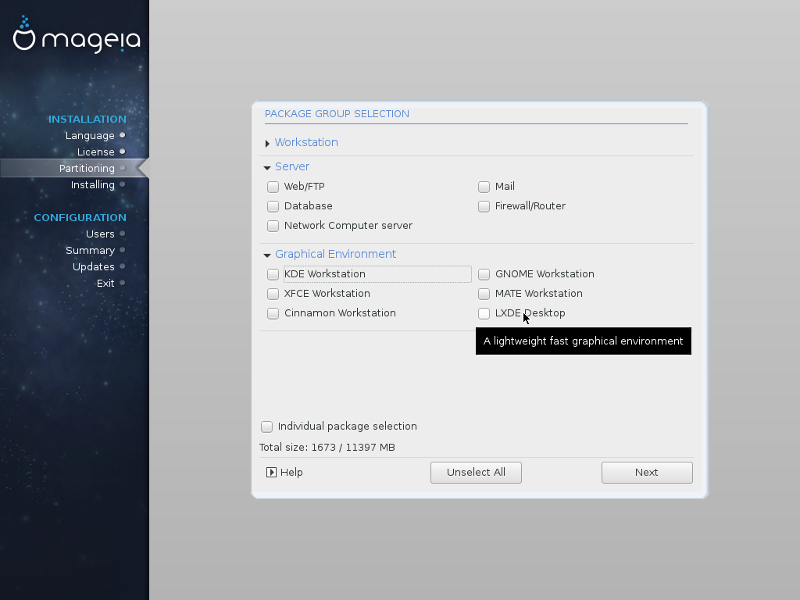
Task: Click the Help arrow icon
Action: point(271,472)
